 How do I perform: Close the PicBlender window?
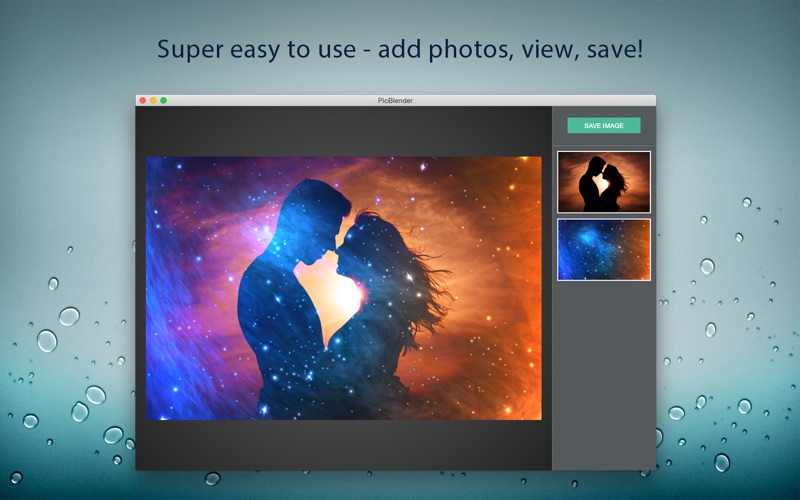coord(143,101)
